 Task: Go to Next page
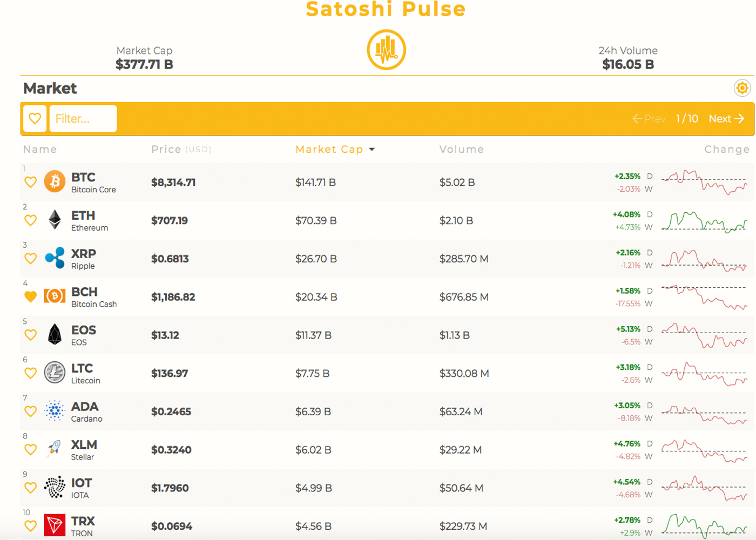[726, 118]
